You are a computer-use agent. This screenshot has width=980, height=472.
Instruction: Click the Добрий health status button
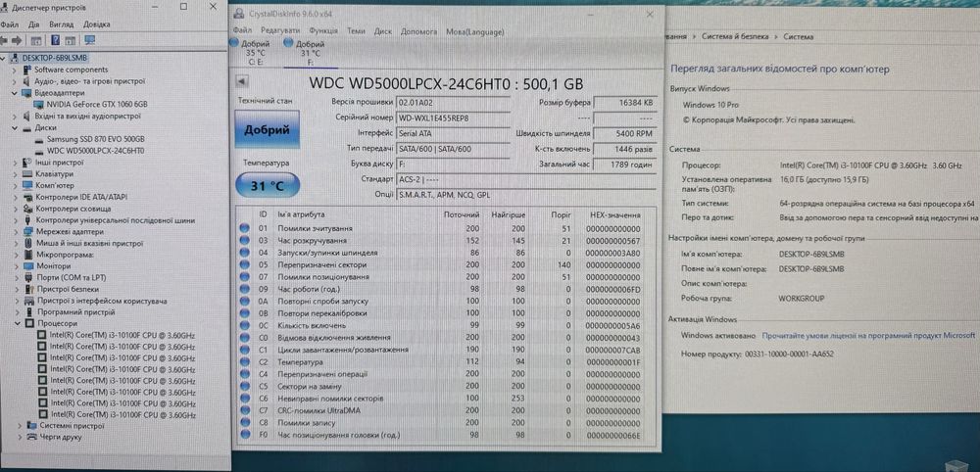267,130
